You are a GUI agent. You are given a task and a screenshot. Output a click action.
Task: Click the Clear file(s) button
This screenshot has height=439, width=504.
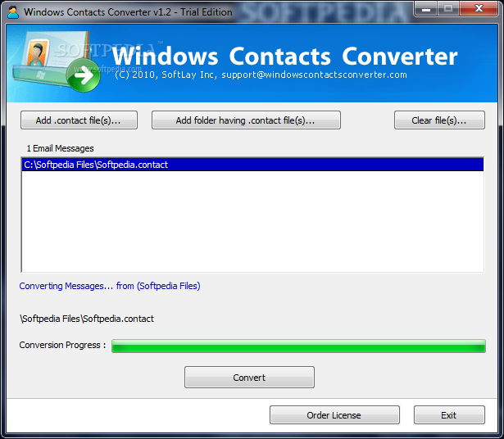[x=439, y=120]
